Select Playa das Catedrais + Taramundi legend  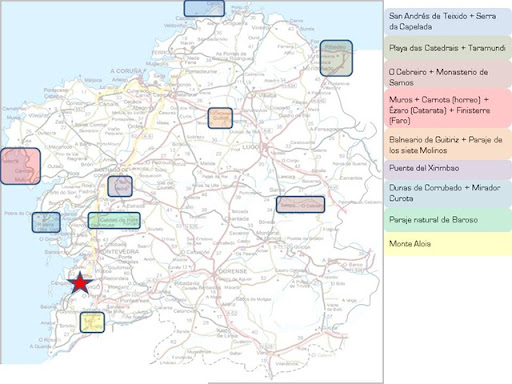coord(448,48)
